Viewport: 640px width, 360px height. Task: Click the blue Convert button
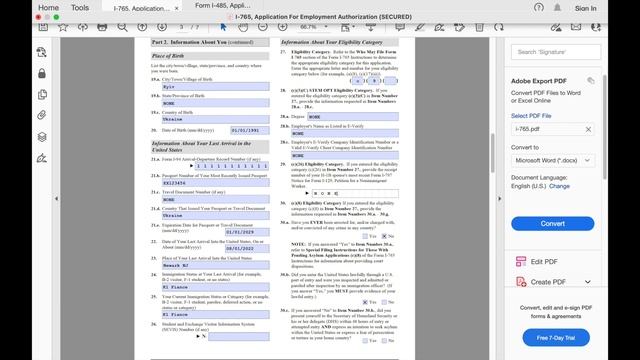point(553,224)
